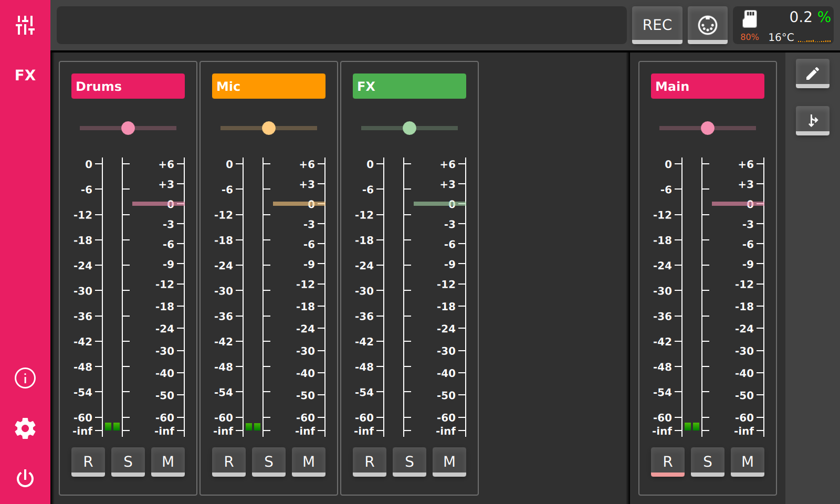The image size is (840, 504).
Task: Toggle record arm R on FX channel
Action: point(370,462)
